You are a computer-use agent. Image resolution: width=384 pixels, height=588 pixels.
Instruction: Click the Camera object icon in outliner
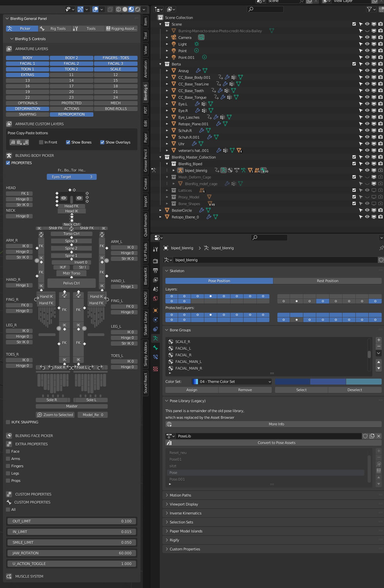pyautogui.click(x=174, y=38)
